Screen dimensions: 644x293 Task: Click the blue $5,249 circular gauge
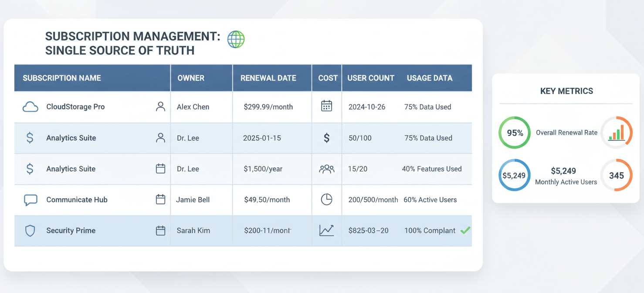pos(515,175)
